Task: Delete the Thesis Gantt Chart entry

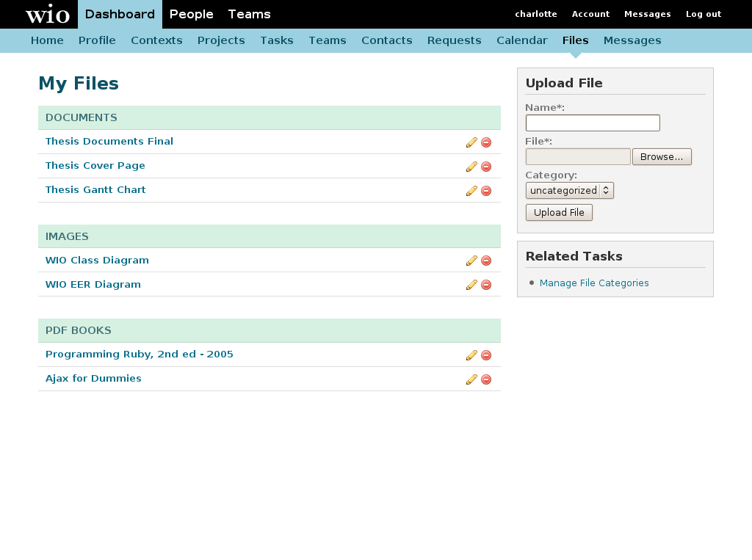Action: [x=486, y=191]
